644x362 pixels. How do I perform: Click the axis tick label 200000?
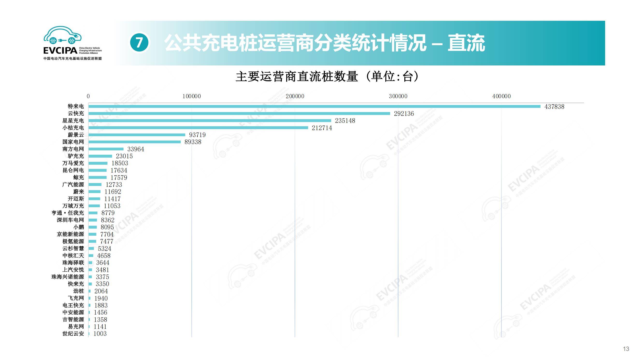click(295, 96)
